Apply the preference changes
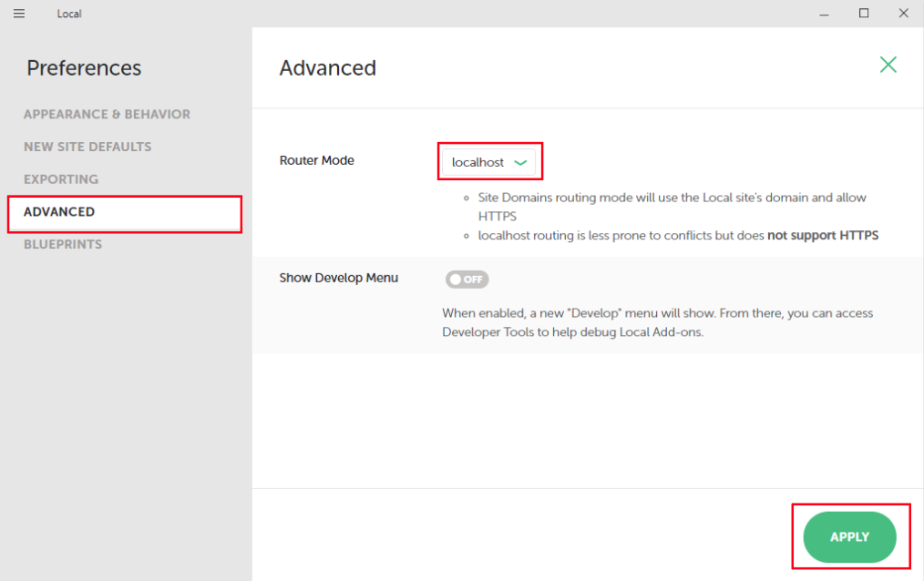 click(850, 537)
